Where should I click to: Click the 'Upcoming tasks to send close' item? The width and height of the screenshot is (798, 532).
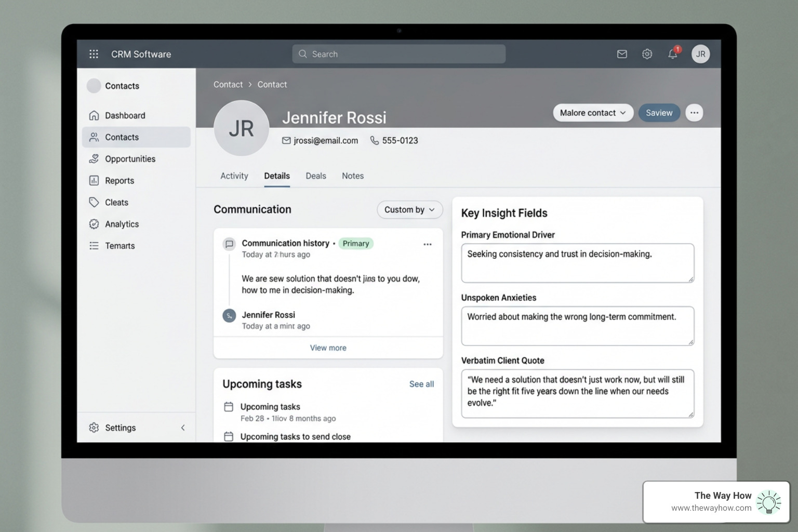(x=295, y=437)
